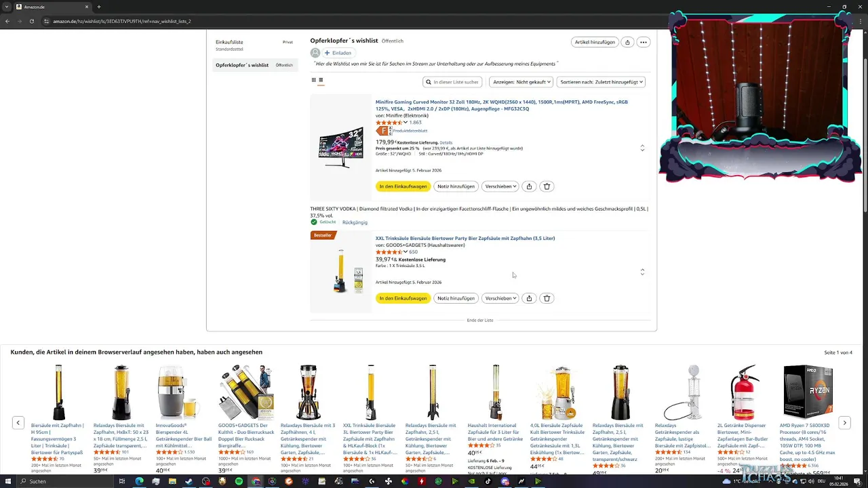Click Notiz hinzufügen for the Minifire monitor
Image resolution: width=868 pixels, height=488 pixels.
[x=456, y=186]
